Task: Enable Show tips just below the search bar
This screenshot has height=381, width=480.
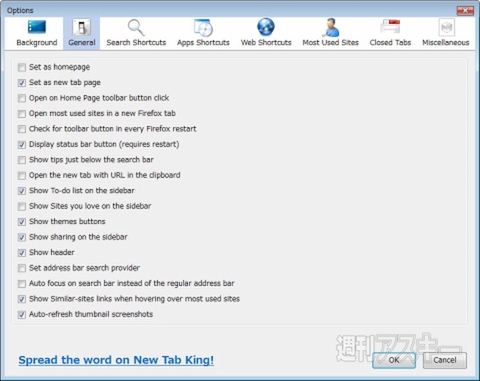Action: pyautogui.click(x=22, y=160)
